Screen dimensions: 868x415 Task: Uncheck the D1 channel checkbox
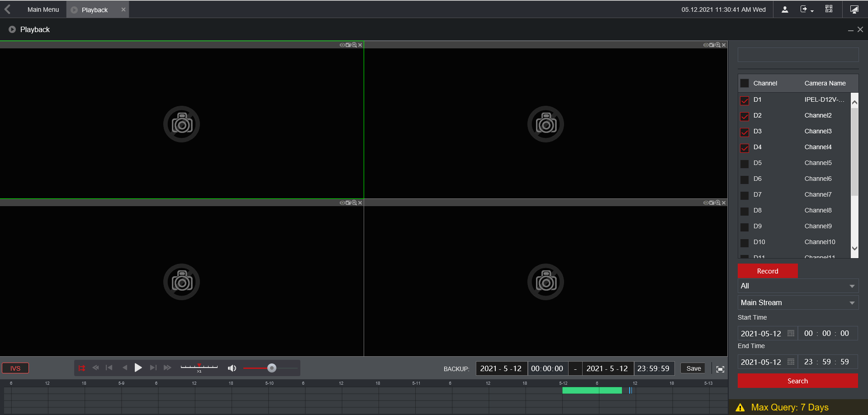tap(744, 100)
